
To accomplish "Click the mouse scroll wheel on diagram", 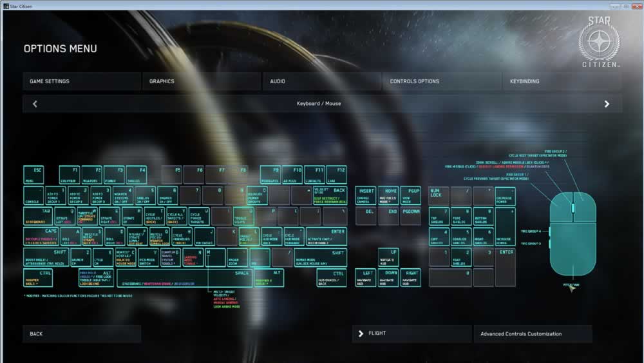I will point(573,207).
